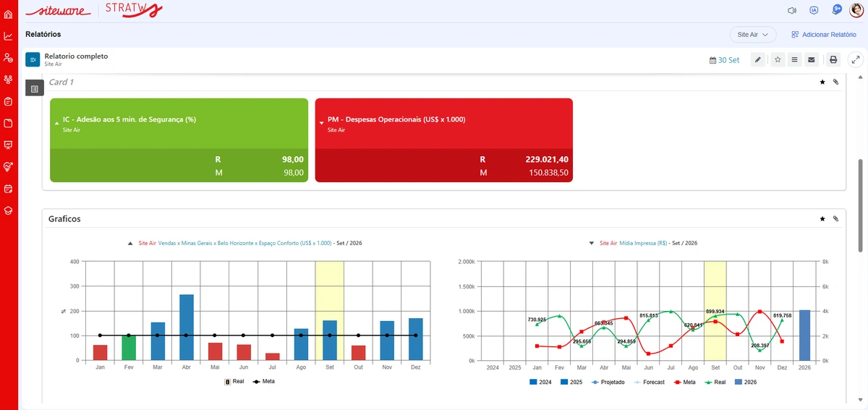Screen dimensions: 868x410
Task: Open the IA assistant chat icon
Action: pos(814,10)
